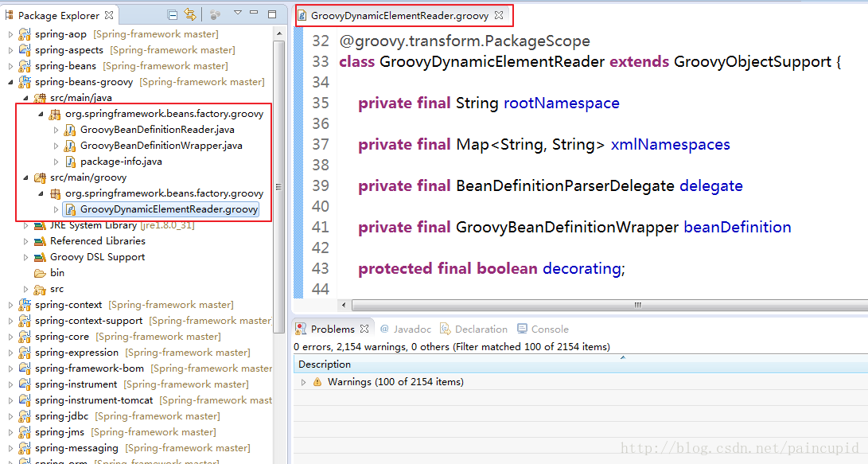Click the warning icon in Problems list
Viewport: 868px width, 464px height.
317,382
